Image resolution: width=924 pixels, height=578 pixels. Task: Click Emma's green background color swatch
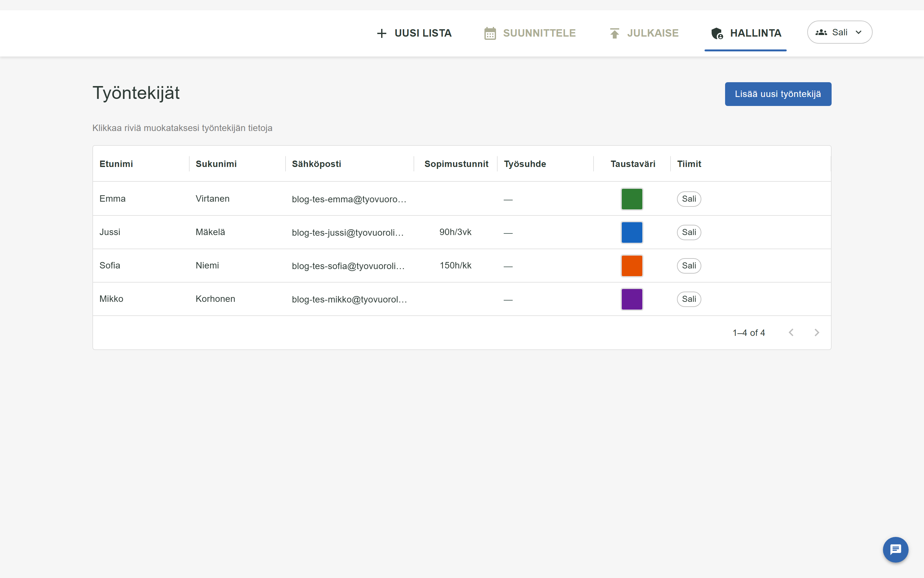point(632,199)
